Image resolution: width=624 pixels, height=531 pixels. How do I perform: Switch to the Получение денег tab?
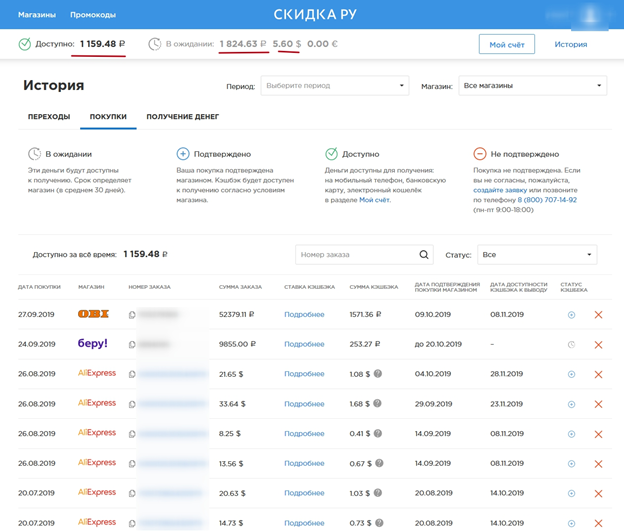pos(183,117)
